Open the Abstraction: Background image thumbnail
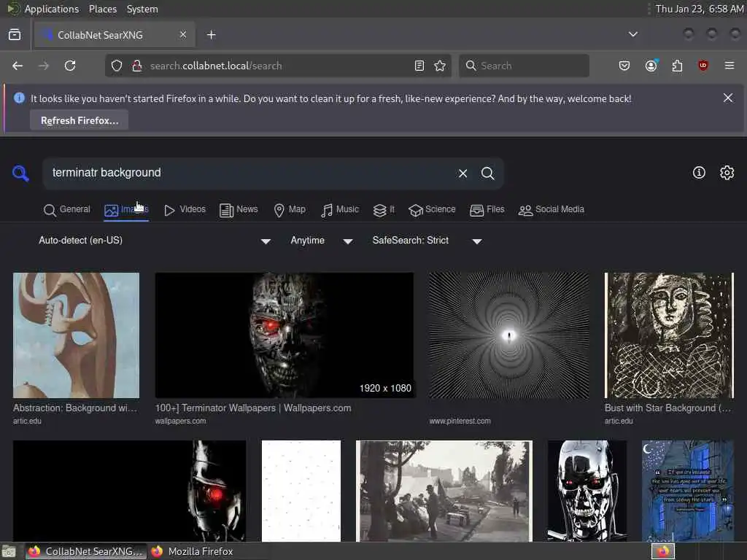 tap(76, 335)
